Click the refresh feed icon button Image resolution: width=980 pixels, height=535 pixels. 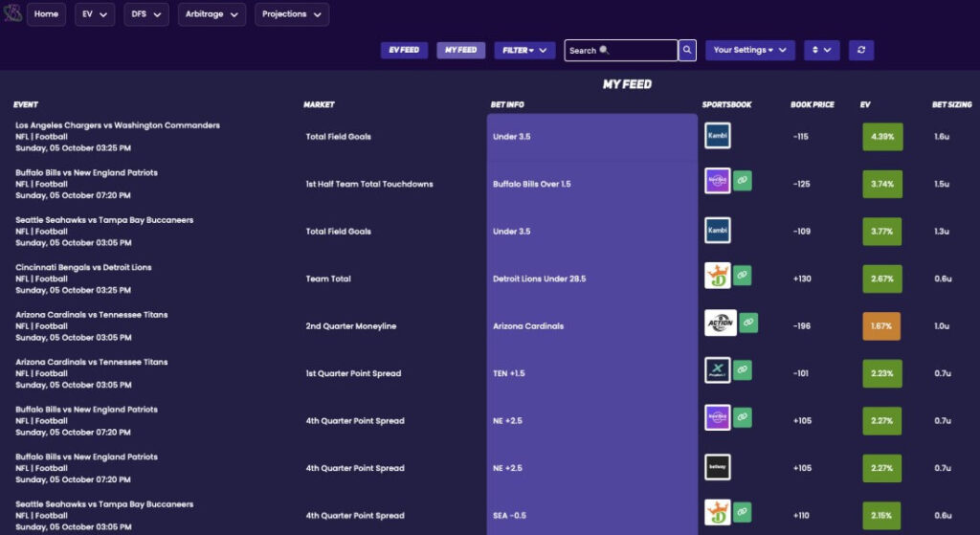click(x=861, y=50)
